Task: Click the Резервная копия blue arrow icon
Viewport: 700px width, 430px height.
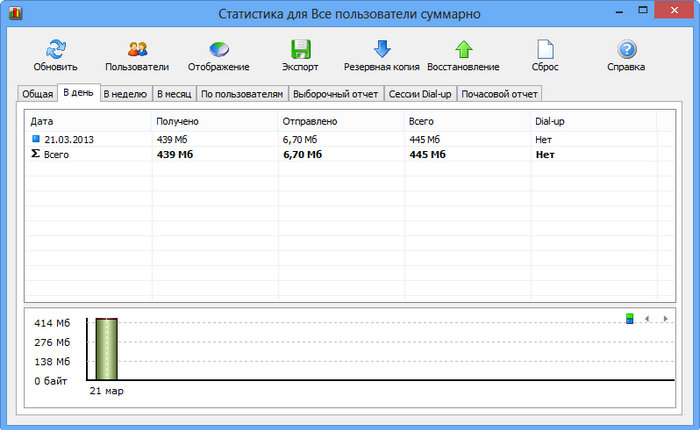Action: pos(382,49)
